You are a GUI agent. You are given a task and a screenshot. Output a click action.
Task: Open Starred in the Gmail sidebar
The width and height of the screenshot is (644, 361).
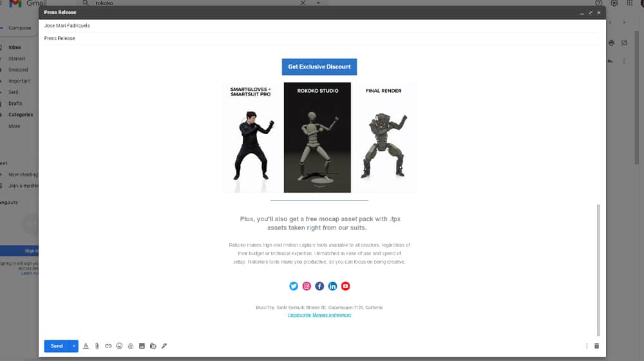click(17, 59)
